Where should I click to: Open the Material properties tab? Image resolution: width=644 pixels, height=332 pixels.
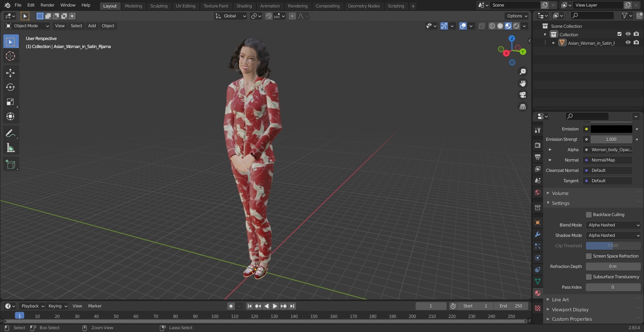tap(537, 293)
